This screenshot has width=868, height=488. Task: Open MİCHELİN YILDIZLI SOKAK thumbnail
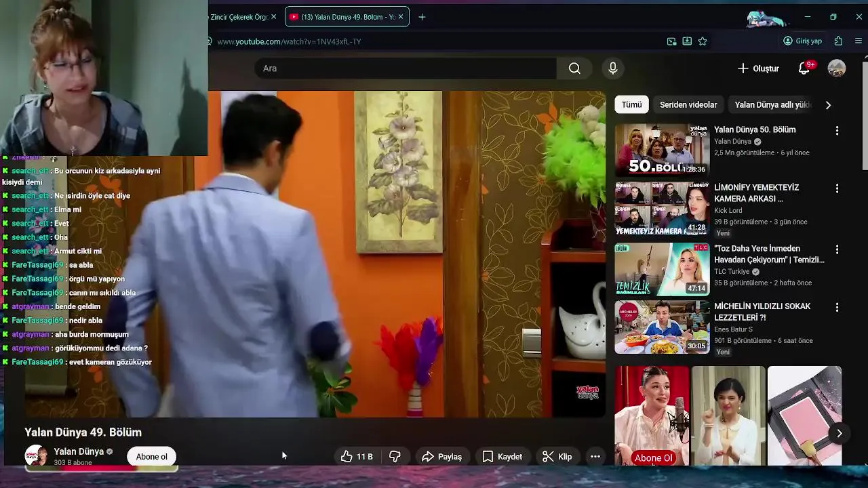(x=662, y=327)
